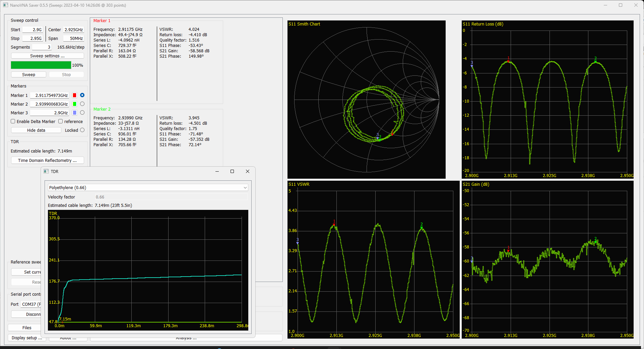Click the NanoVNA Saver title bar app icon
Viewport: 644px width, 349px height.
tap(5, 5)
